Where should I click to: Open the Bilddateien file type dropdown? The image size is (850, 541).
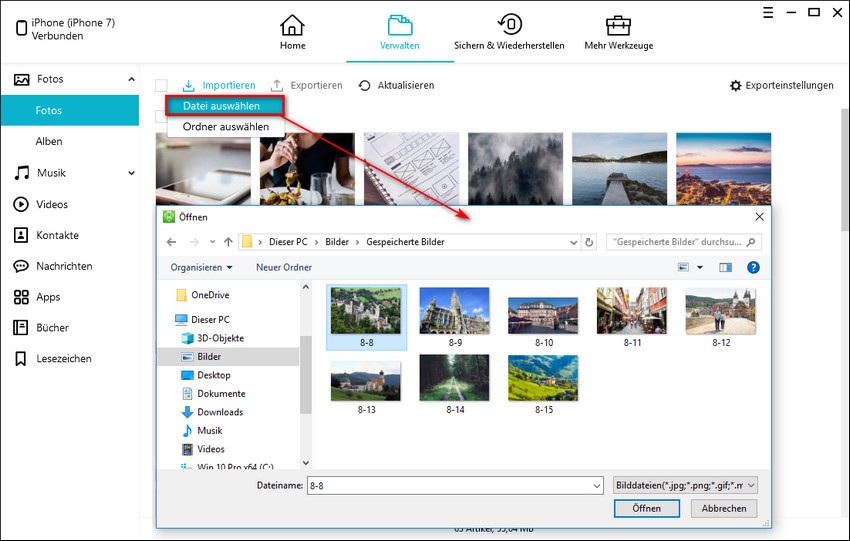coord(685,486)
